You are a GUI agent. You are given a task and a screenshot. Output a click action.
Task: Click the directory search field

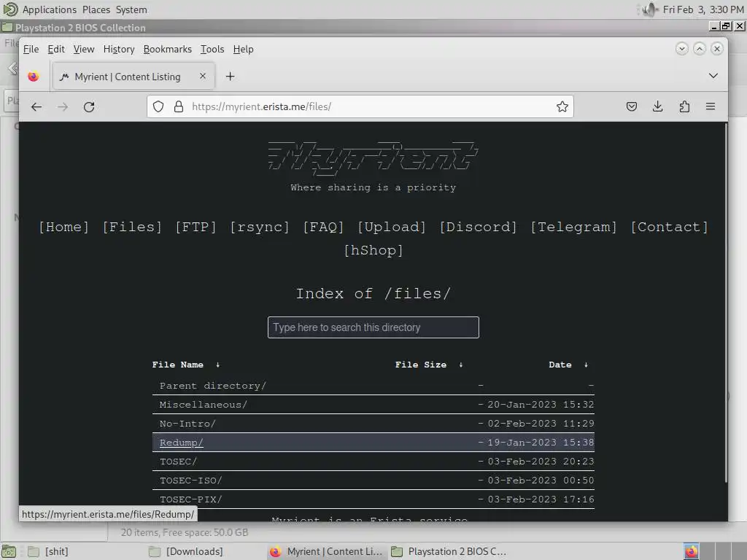(x=373, y=327)
